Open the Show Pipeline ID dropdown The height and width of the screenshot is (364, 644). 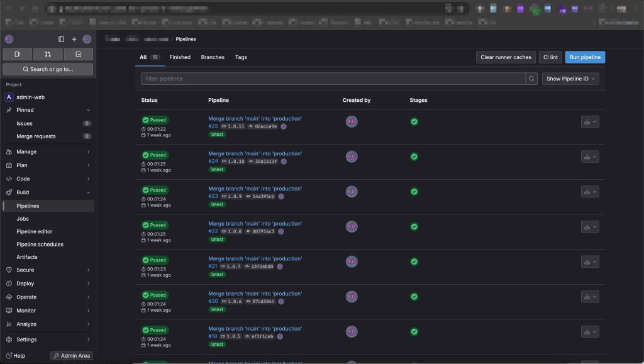click(570, 79)
